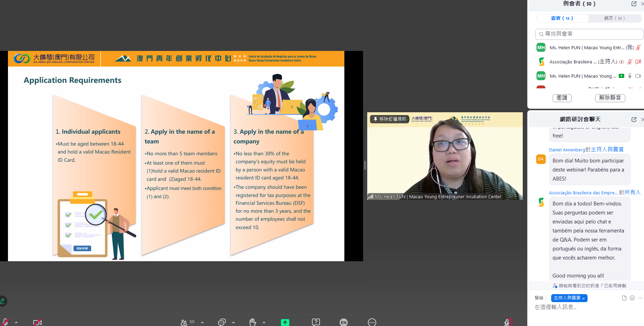Click muted mic icon on Associação Brasileira row

630,62
